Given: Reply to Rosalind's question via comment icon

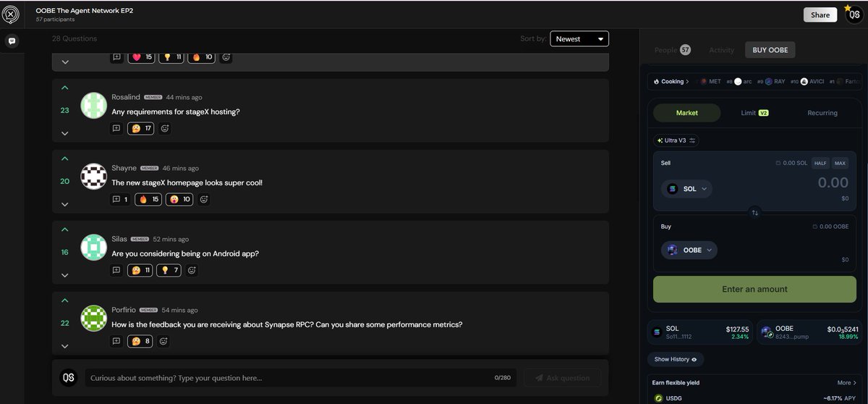Looking at the screenshot, I should (x=116, y=128).
